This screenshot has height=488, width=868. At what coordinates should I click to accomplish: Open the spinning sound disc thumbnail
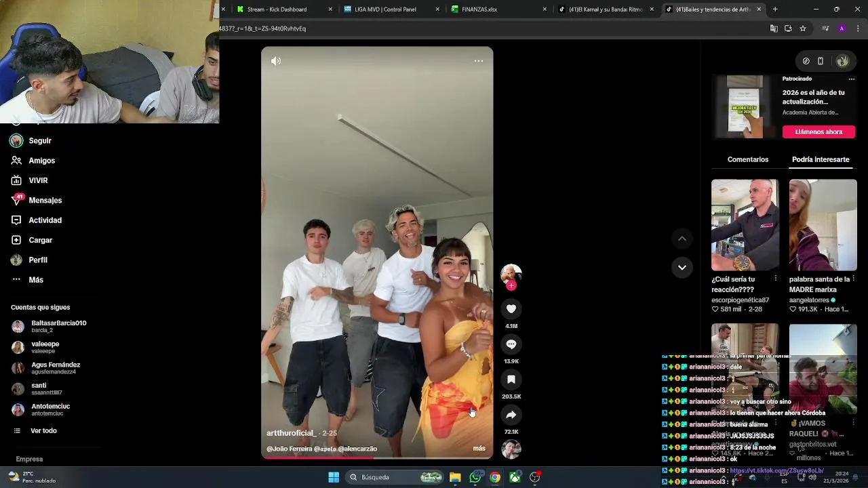coord(511,449)
